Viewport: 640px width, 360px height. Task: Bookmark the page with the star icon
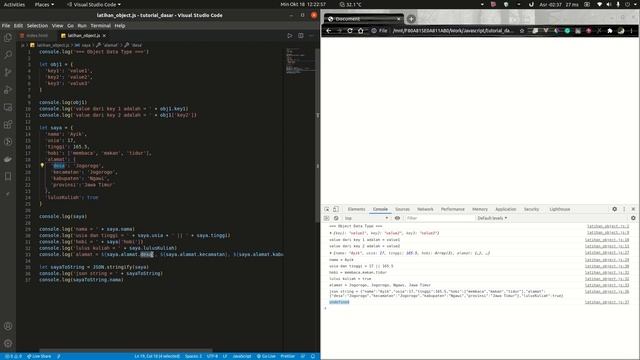tap(522, 31)
